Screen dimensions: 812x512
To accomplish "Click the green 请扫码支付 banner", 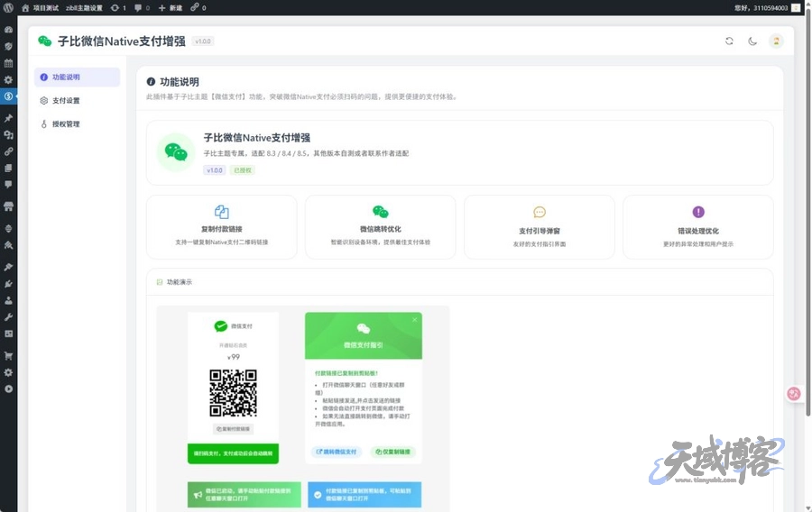I will tap(233, 453).
